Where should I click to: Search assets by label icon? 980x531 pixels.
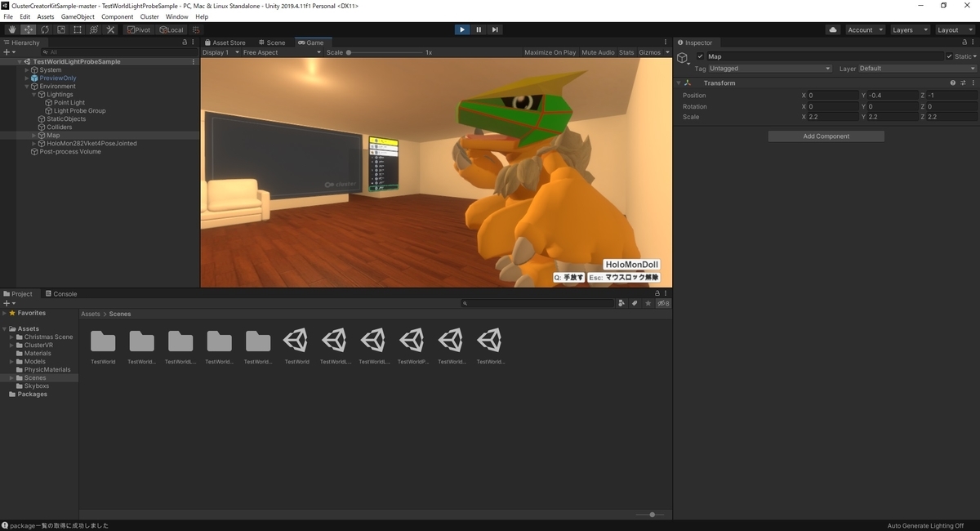(x=635, y=303)
